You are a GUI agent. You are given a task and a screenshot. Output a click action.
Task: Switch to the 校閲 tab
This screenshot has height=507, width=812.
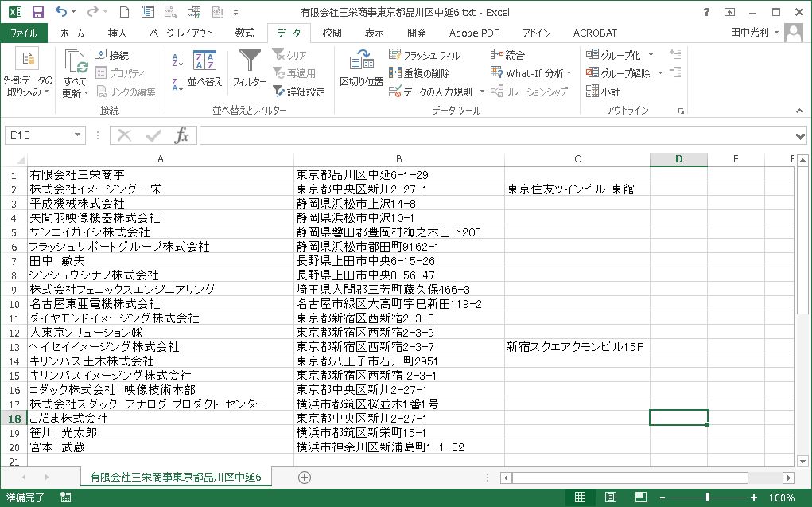click(x=332, y=33)
